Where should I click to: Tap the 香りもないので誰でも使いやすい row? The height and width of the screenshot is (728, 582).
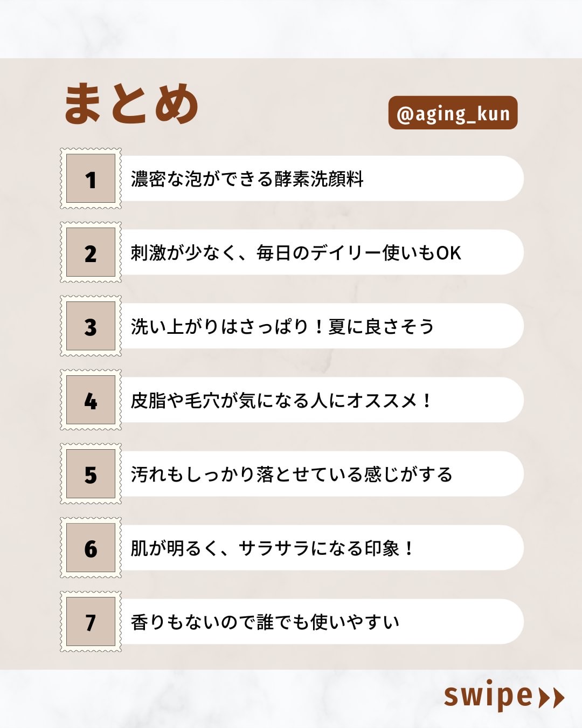(x=321, y=622)
